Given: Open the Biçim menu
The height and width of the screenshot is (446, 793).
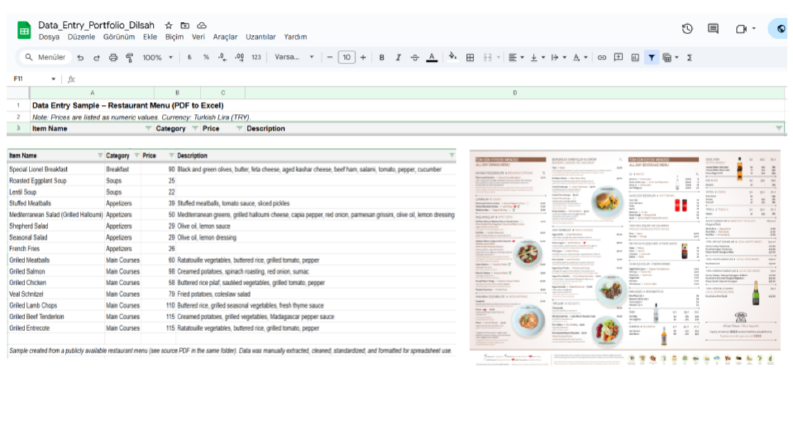Looking at the screenshot, I should (x=174, y=37).
